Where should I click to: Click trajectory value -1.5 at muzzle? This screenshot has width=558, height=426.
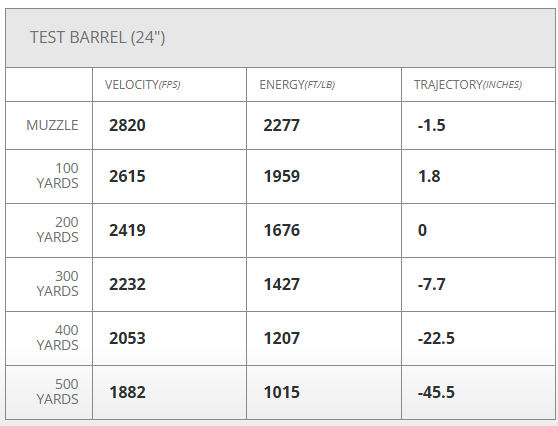click(431, 125)
